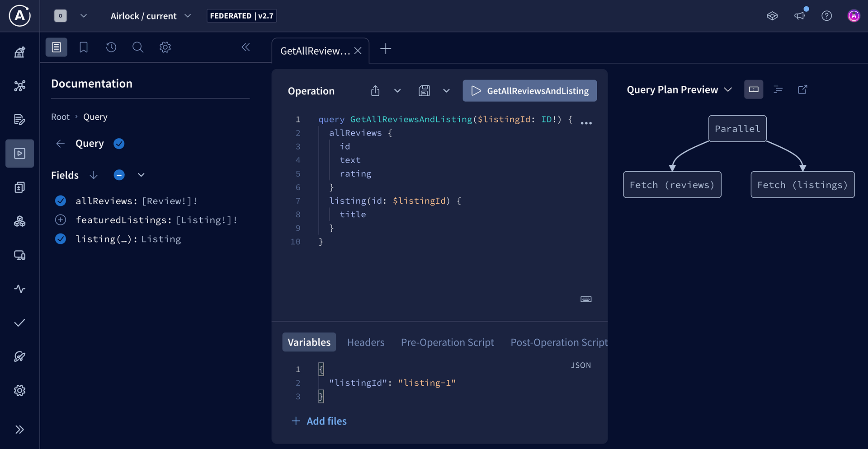Run the GetAllReviewsAndListing operation
868x449 pixels.
[529, 91]
